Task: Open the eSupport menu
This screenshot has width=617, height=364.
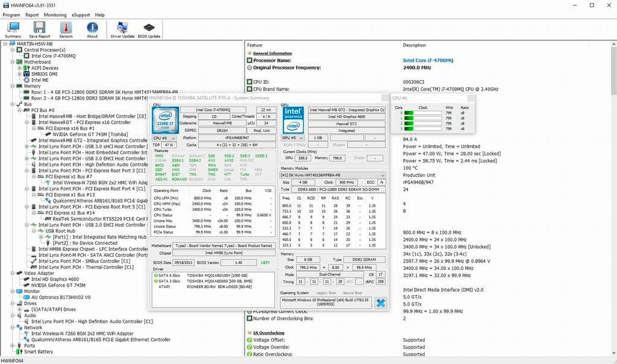Action: 80,14
